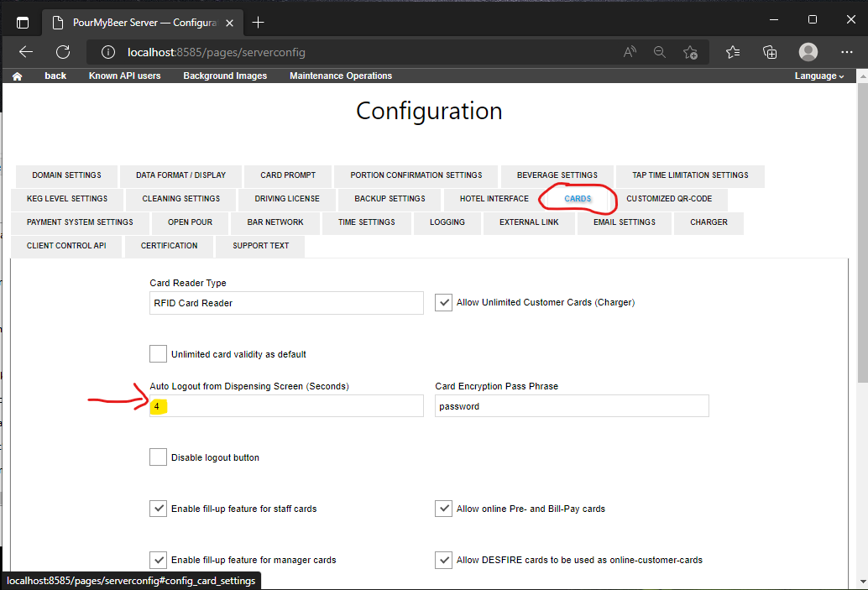Open Bar Network tab

[275, 222]
